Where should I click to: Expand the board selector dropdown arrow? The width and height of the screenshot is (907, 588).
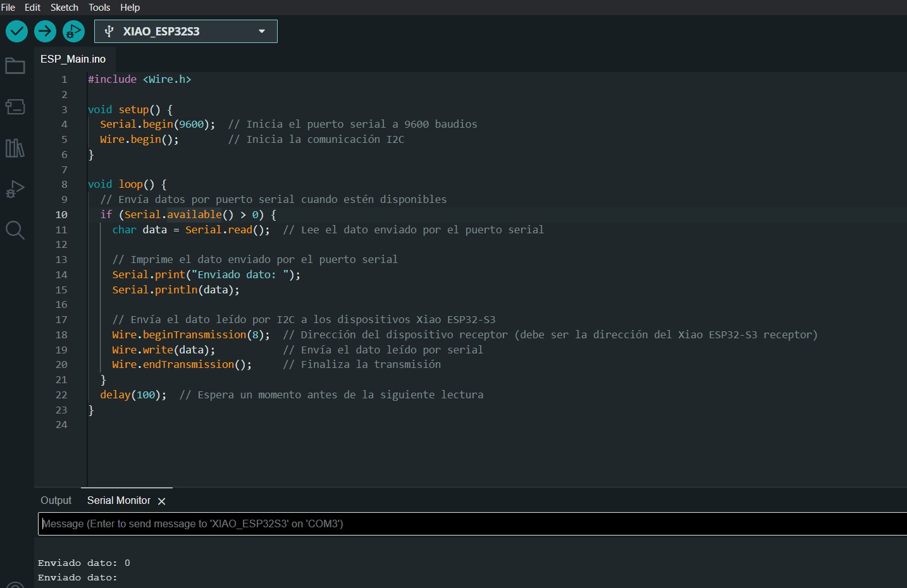coord(262,31)
